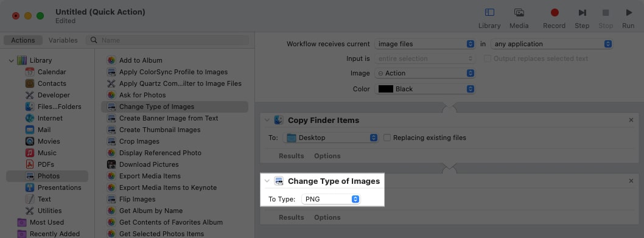
Task: Switch to the Variables tab
Action: 63,40
